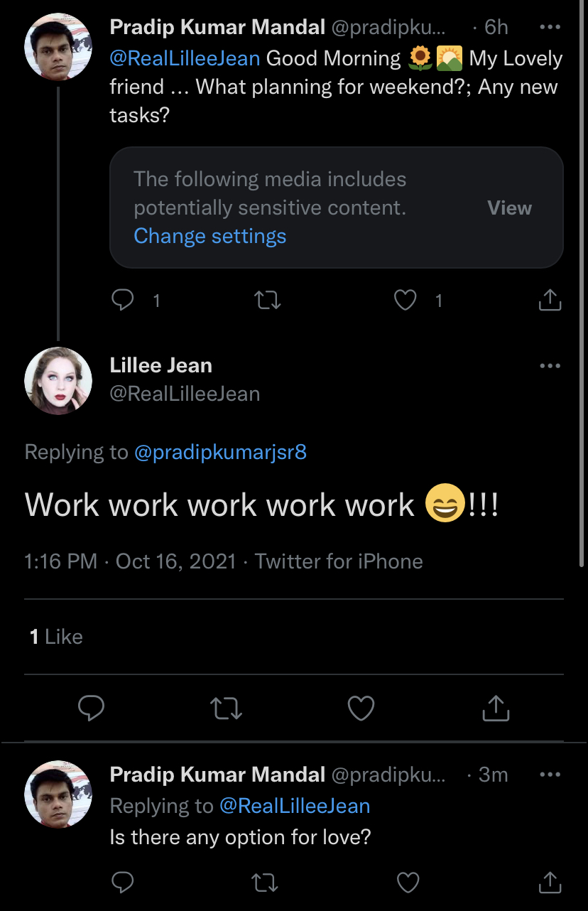Reply to Lillee Jean's Work tweet
This screenshot has height=911, width=588.
(x=91, y=708)
